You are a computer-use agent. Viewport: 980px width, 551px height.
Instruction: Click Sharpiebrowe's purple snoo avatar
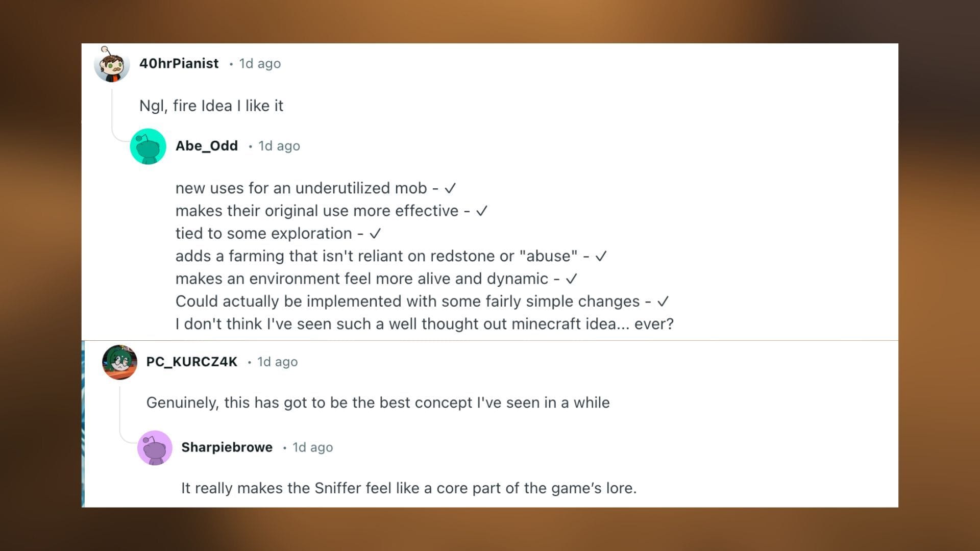(x=155, y=447)
